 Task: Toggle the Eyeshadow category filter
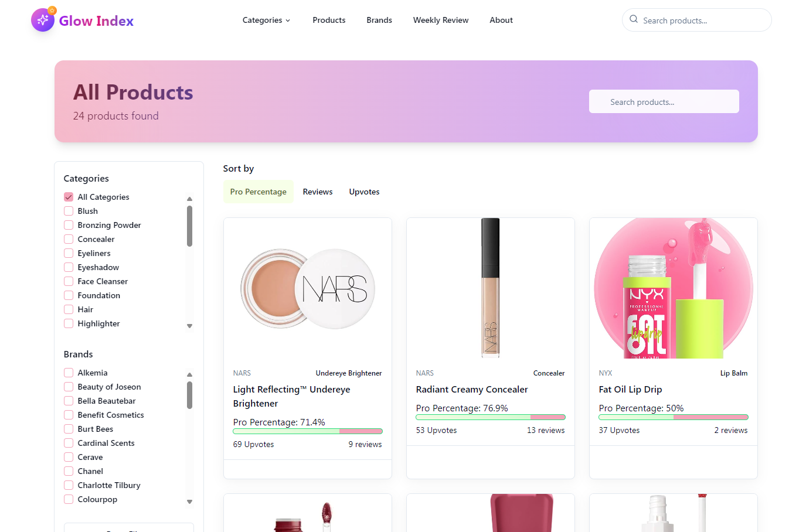point(69,267)
